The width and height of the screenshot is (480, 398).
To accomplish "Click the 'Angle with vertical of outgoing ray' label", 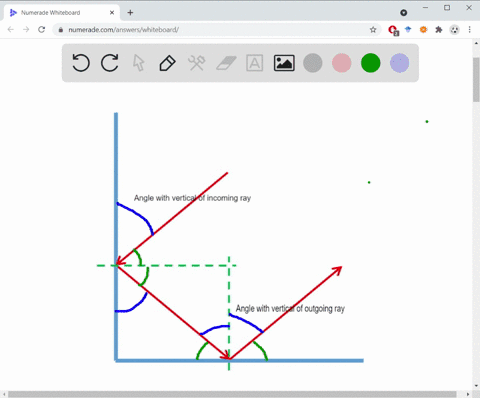I will pyautogui.click(x=290, y=309).
